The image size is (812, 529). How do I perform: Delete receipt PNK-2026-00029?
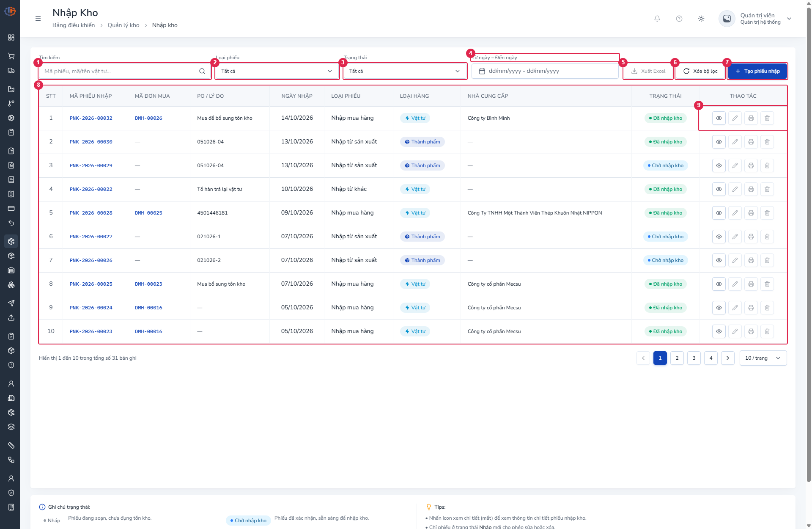click(x=767, y=165)
